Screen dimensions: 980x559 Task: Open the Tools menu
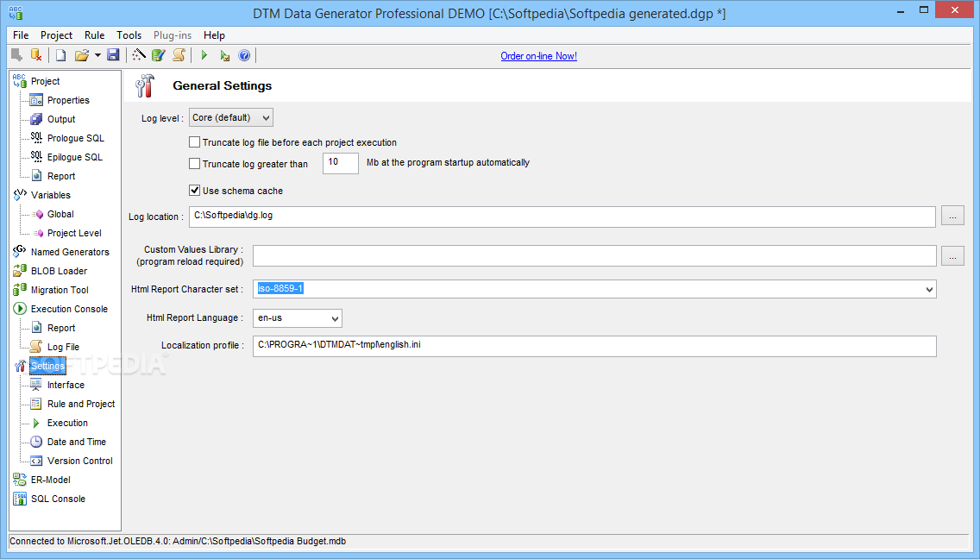click(x=129, y=35)
